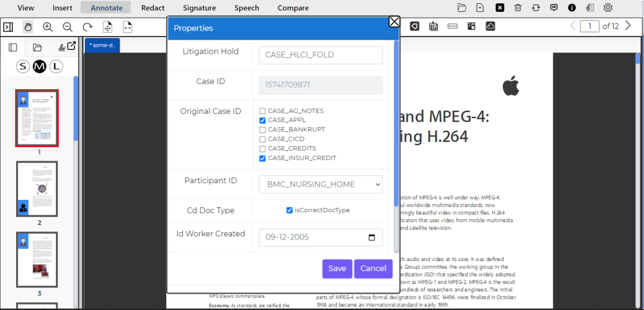This screenshot has width=644, height=310.
Task: Click the fit to width icon
Action: (127, 27)
